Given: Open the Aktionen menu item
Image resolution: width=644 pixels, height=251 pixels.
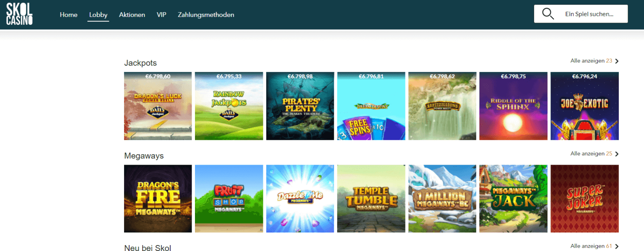Looking at the screenshot, I should point(132,15).
